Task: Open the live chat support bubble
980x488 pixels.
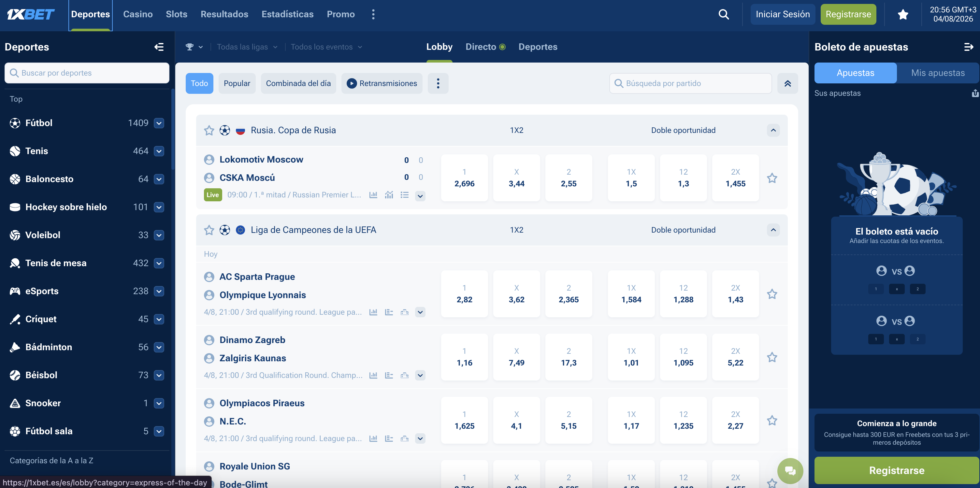Action: (x=790, y=471)
